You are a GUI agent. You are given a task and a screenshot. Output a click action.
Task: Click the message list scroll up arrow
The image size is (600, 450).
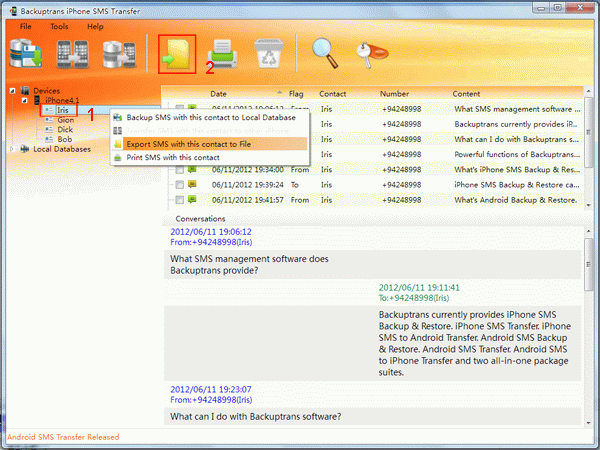589,91
